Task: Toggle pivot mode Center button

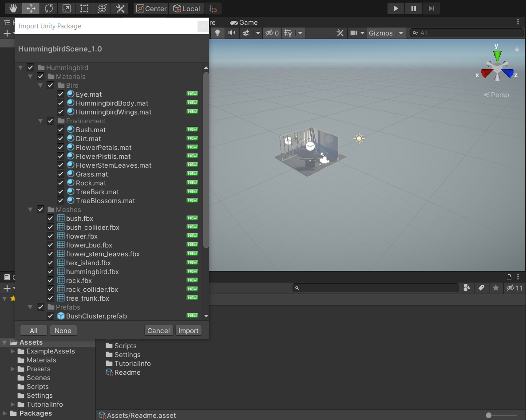Action: [x=151, y=8]
